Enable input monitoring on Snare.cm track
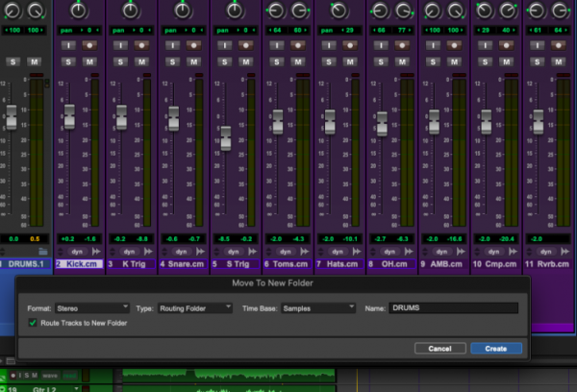The width and height of the screenshot is (577, 392). pyautogui.click(x=172, y=45)
